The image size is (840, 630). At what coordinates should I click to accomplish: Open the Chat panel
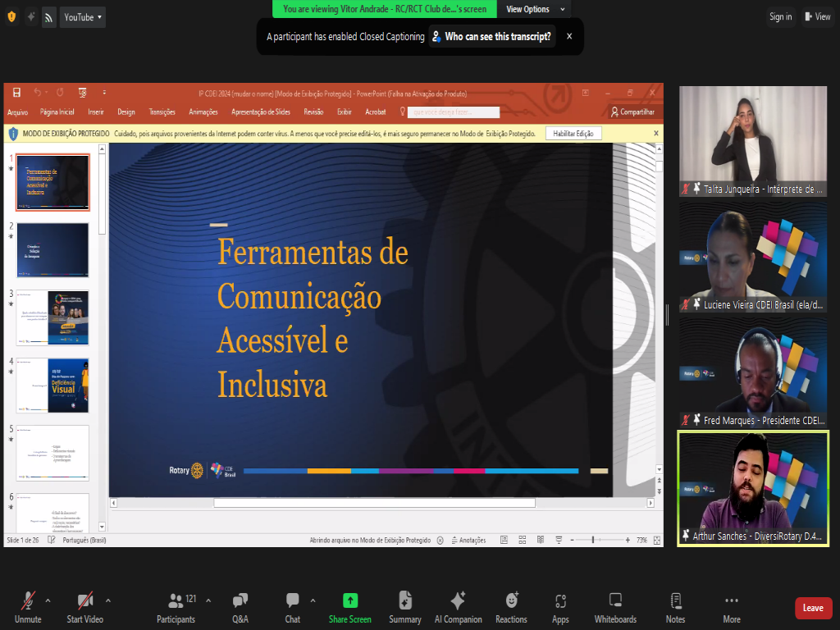point(292,608)
